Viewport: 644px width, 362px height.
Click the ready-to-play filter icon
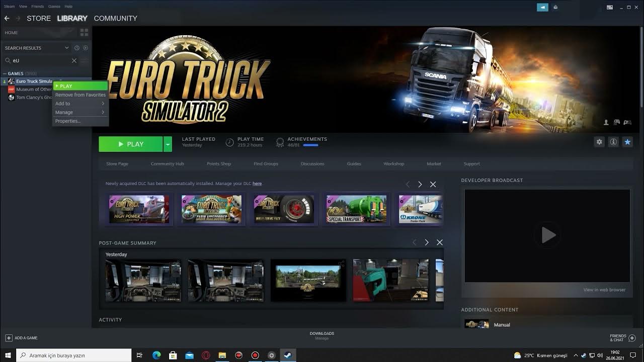click(85, 48)
